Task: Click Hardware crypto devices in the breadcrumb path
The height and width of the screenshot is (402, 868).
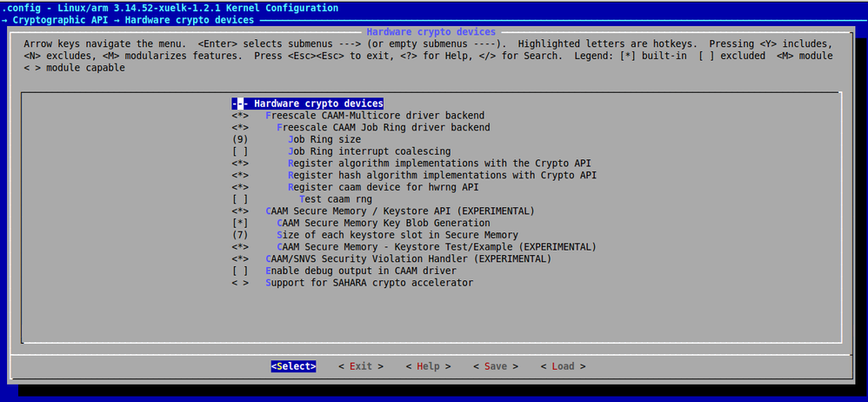Action: (x=190, y=20)
